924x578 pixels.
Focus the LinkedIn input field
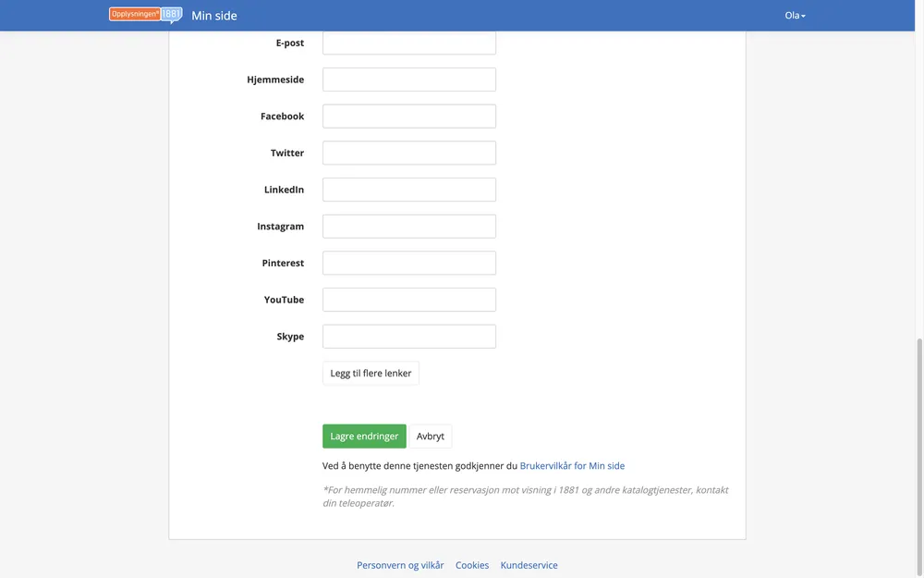pyautogui.click(x=408, y=190)
